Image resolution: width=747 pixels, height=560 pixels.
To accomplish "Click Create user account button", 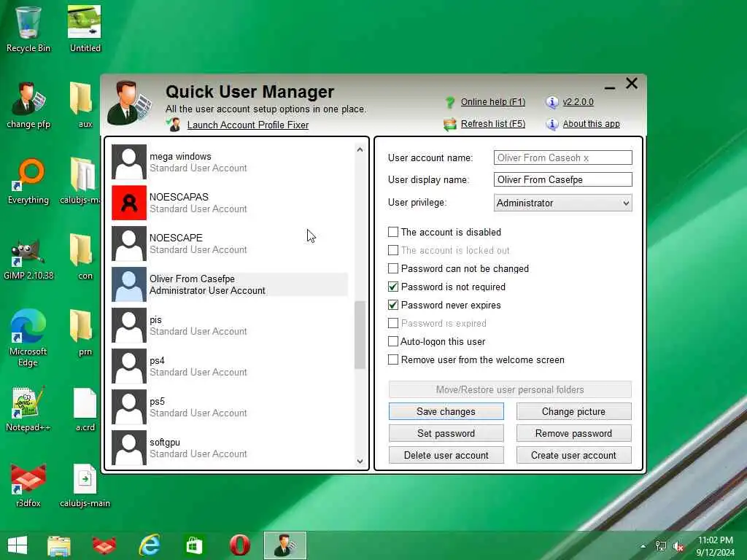I will coord(573,455).
